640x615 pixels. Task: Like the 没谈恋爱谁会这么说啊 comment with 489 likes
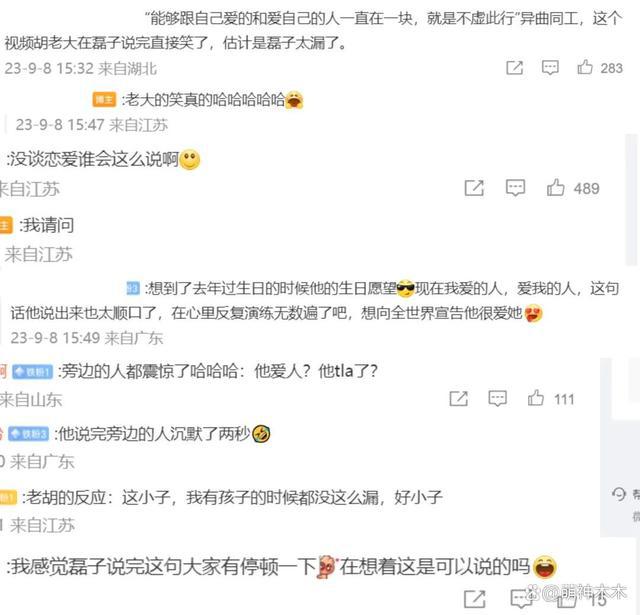[x=556, y=188]
